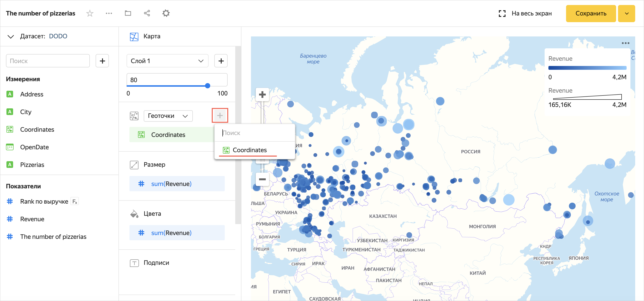
Task: Click На весь экран label
Action: point(532,14)
